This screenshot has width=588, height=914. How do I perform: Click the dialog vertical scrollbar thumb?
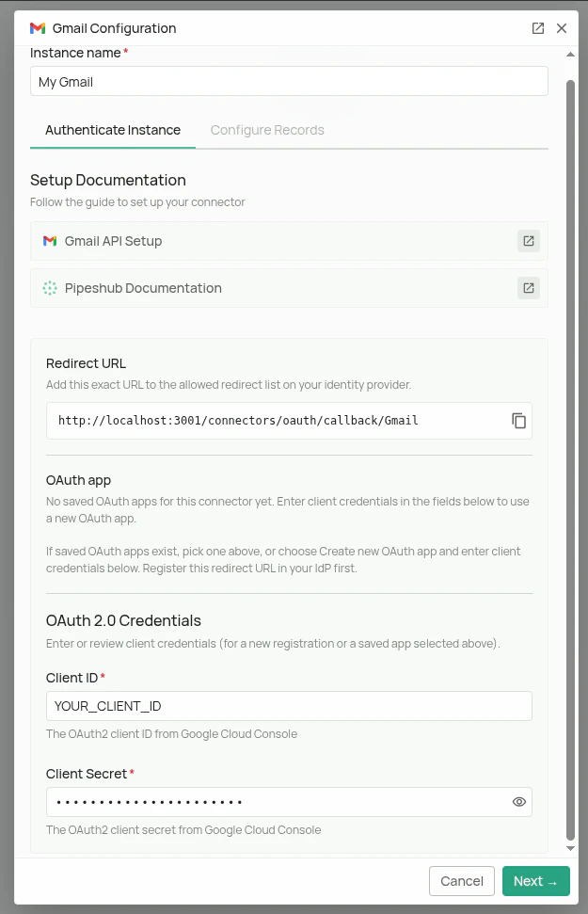click(570, 460)
